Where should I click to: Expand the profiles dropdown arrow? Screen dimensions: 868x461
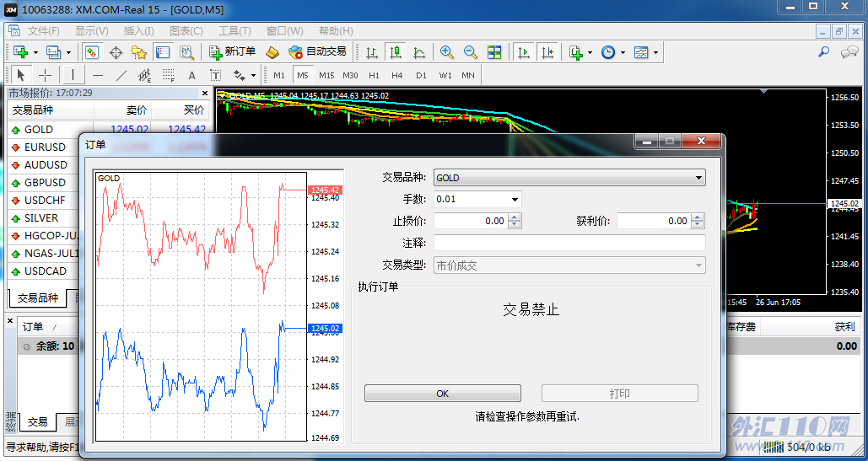point(68,52)
